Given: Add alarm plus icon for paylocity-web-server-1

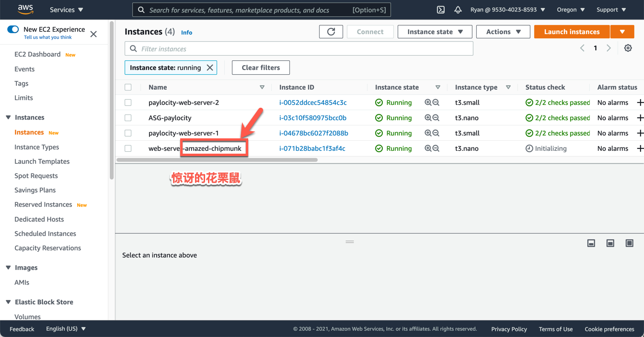Looking at the screenshot, I should pos(640,133).
